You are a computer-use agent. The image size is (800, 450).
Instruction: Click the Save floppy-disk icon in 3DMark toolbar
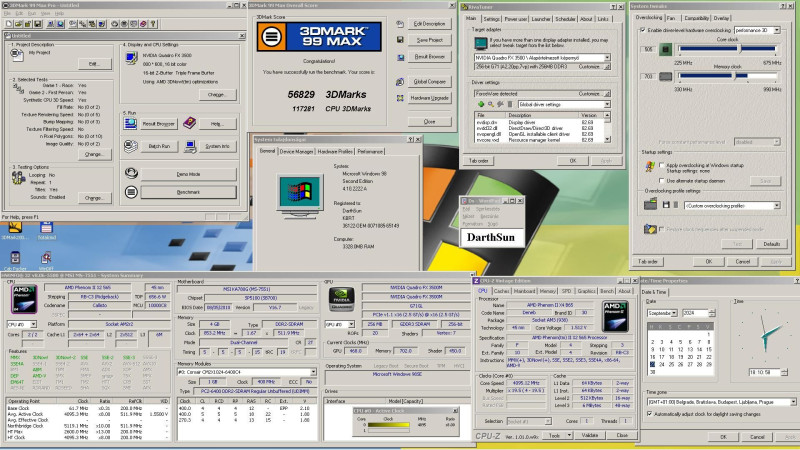38,23
